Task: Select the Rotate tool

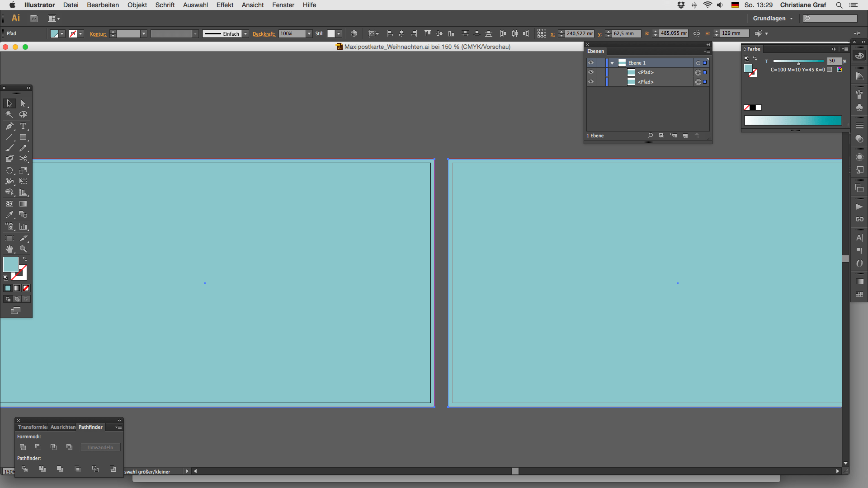Action: coord(9,170)
